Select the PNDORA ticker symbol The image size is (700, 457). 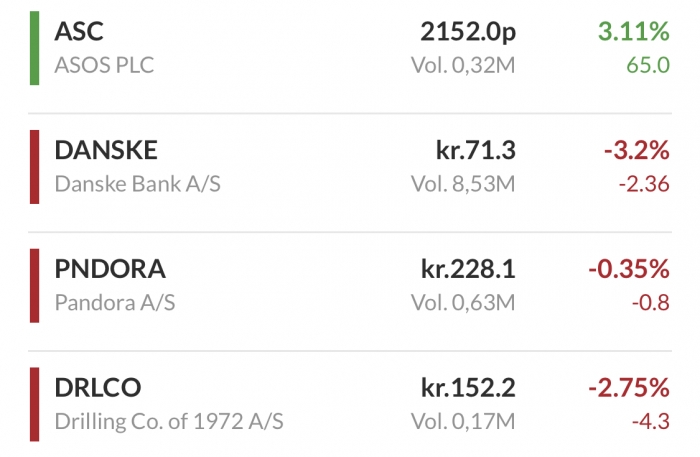(x=110, y=269)
